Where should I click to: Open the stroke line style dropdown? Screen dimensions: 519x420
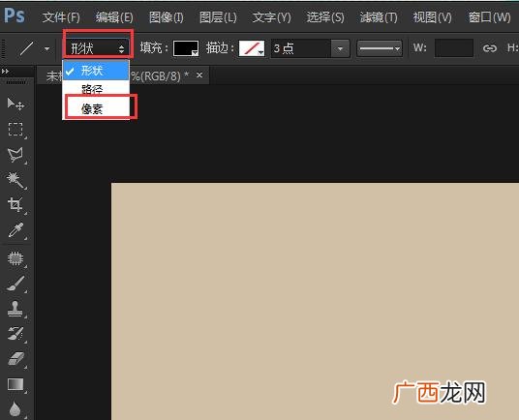[380, 48]
